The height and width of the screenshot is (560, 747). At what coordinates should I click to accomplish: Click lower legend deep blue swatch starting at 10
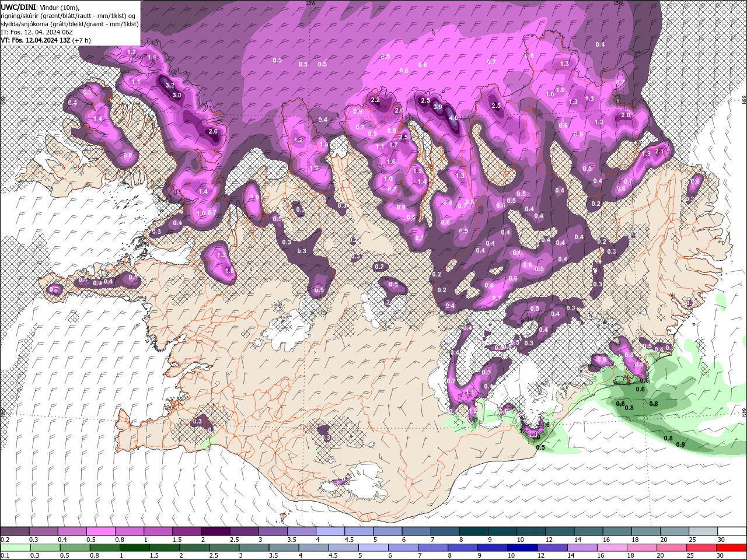click(523, 547)
